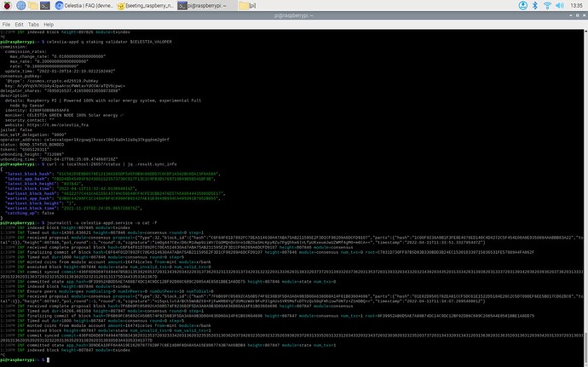Click the 'website: https://t.me/celestia_fra' line
Image resolution: width=588 pixels, height=367 pixels.
[47, 125]
